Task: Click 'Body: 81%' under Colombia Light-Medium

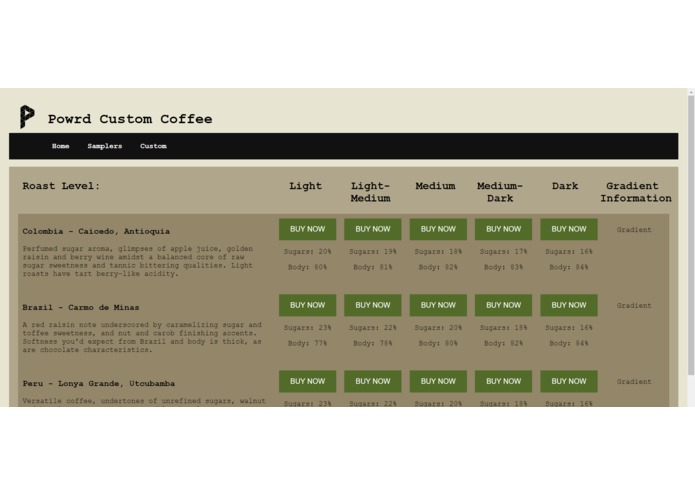Action: 373,267
